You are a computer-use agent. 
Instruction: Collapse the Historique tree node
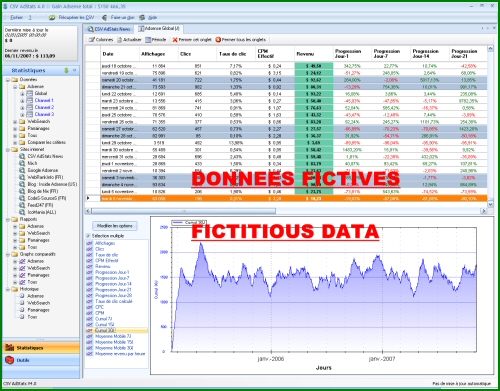click(x=8, y=289)
